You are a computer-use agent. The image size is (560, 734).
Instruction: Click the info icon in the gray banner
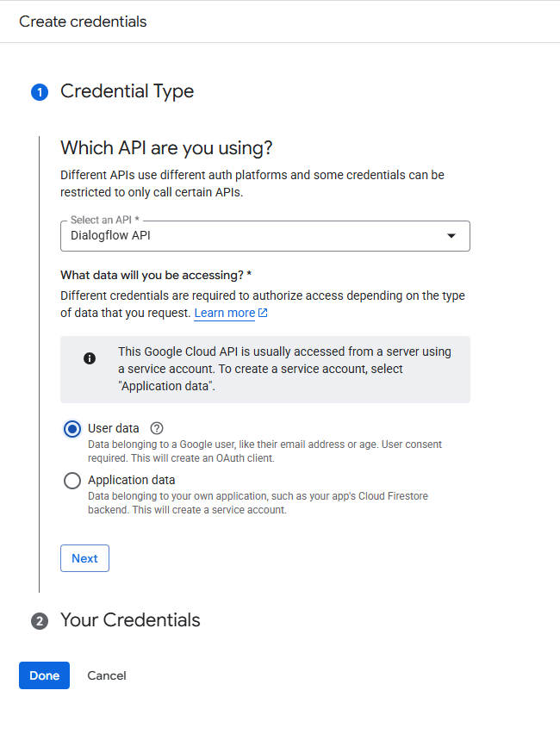pos(90,358)
